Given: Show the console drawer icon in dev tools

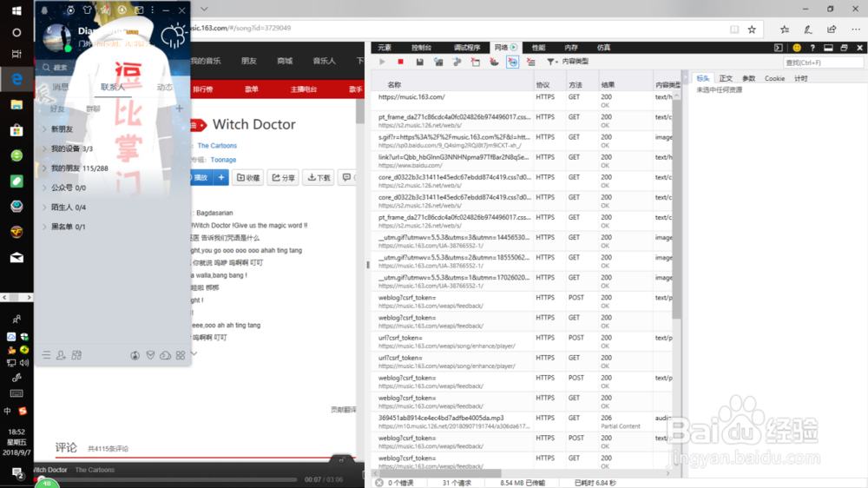Looking at the screenshot, I should coord(779,48).
